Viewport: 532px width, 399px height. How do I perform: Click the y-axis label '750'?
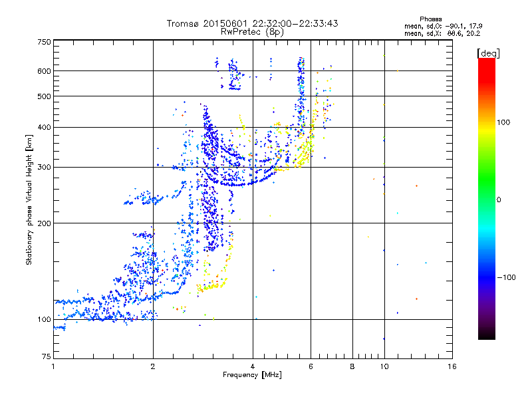(44, 42)
